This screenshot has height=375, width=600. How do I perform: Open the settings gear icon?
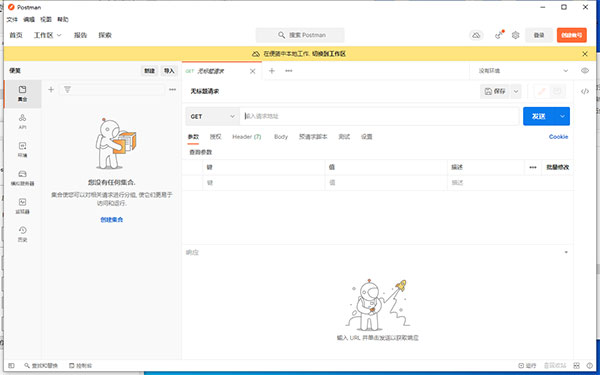515,35
